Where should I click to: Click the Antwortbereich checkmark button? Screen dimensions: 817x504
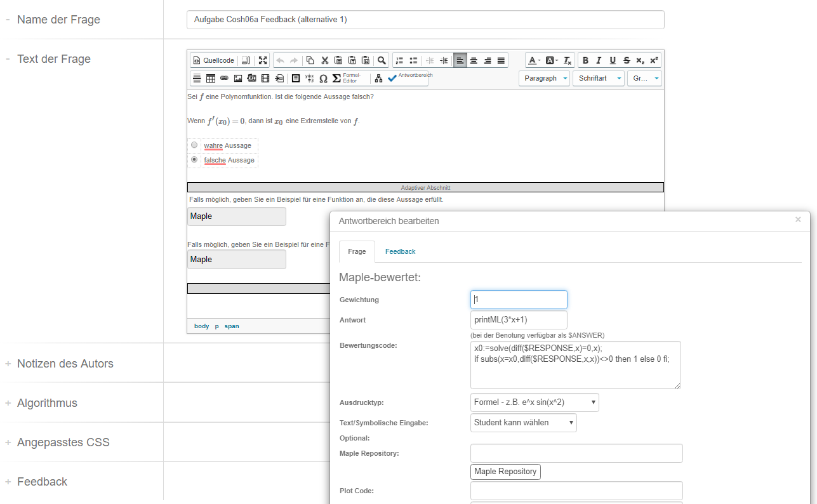[x=409, y=78]
